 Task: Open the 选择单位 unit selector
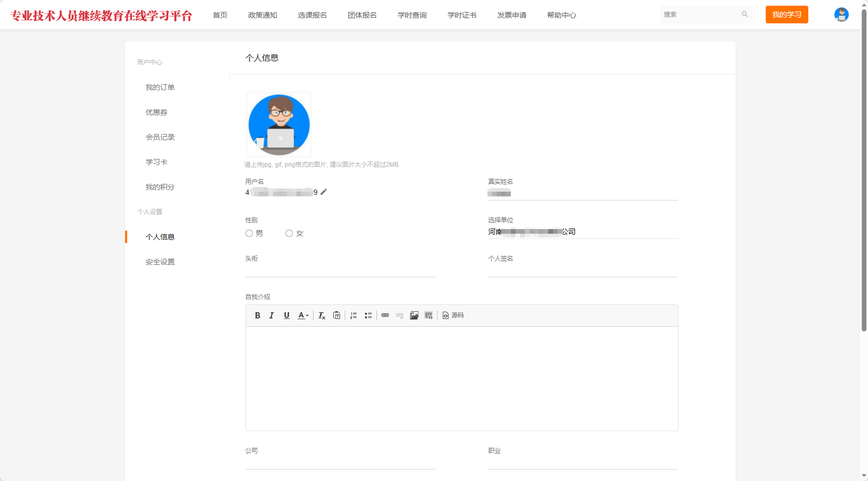582,232
